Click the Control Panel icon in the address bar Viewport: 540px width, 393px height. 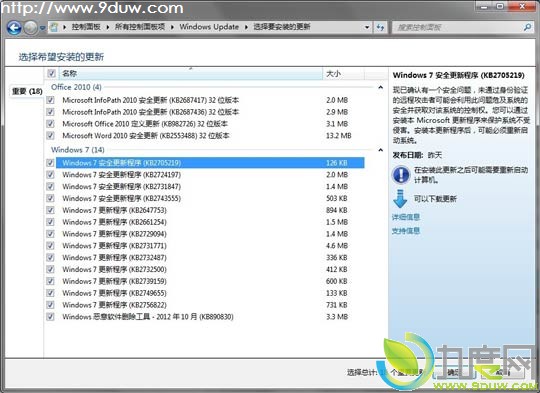54,27
